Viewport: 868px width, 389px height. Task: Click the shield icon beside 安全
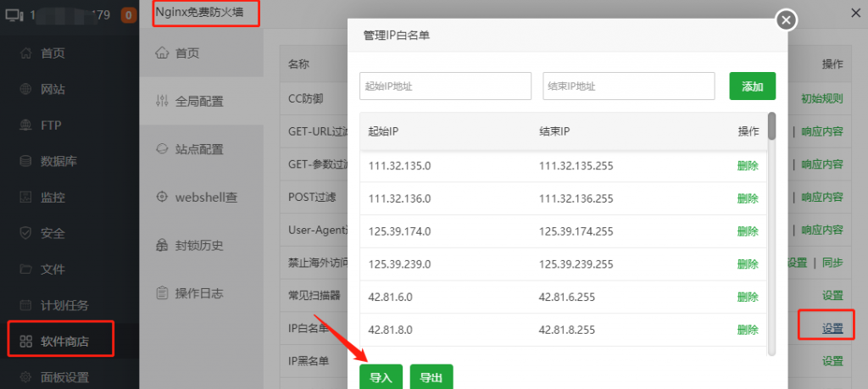(25, 233)
